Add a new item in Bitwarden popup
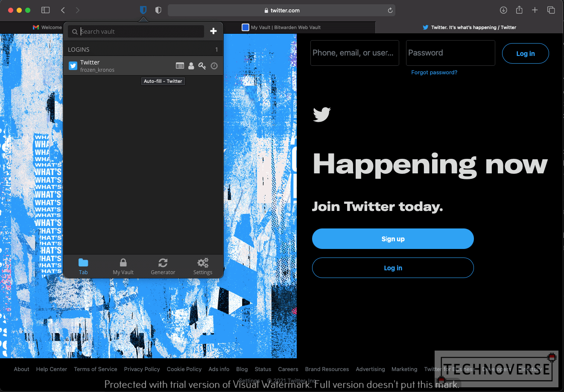The image size is (564, 392). pyautogui.click(x=213, y=31)
